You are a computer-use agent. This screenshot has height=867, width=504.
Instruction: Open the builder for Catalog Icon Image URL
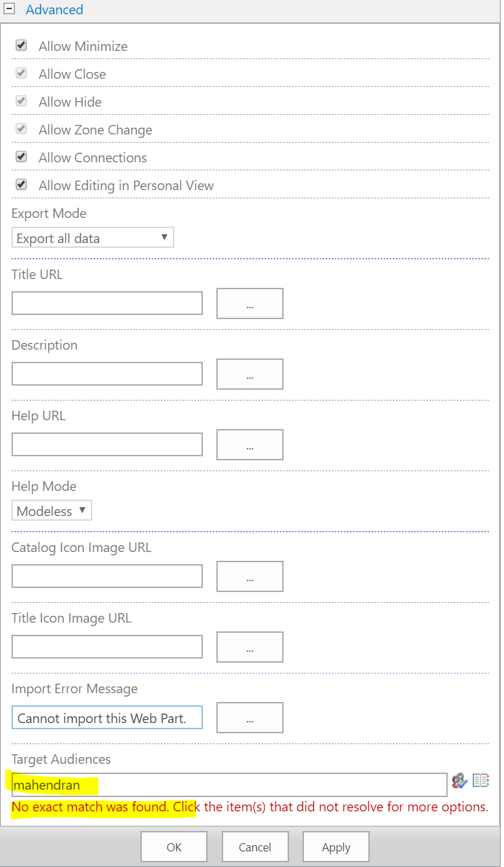click(x=250, y=576)
